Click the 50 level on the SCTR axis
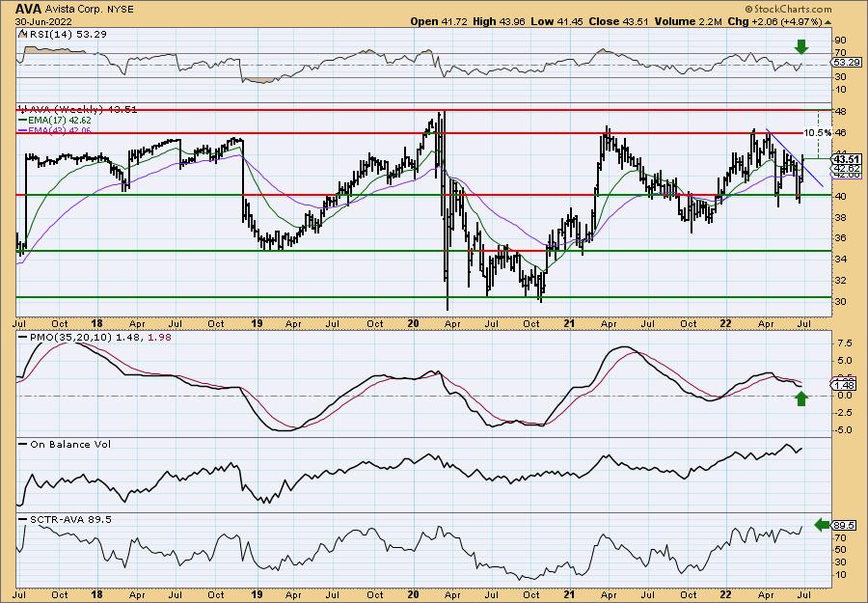The height and width of the screenshot is (603, 868). (840, 550)
